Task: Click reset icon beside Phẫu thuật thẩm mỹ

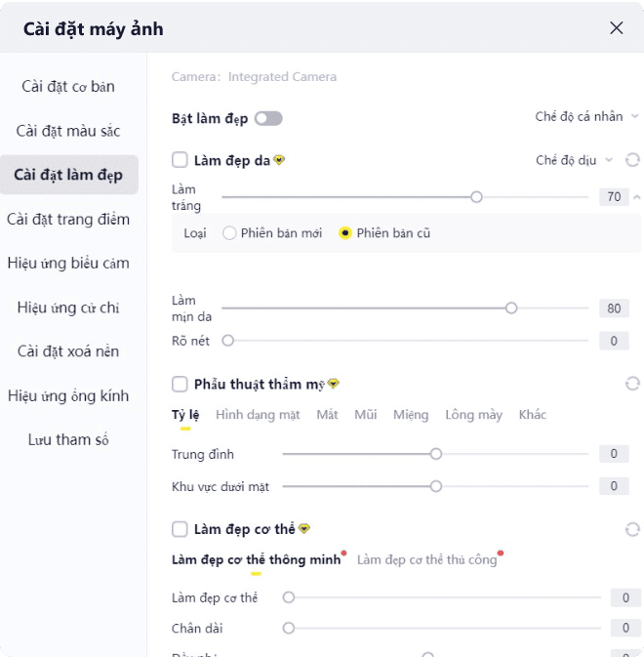Action: coord(632,384)
